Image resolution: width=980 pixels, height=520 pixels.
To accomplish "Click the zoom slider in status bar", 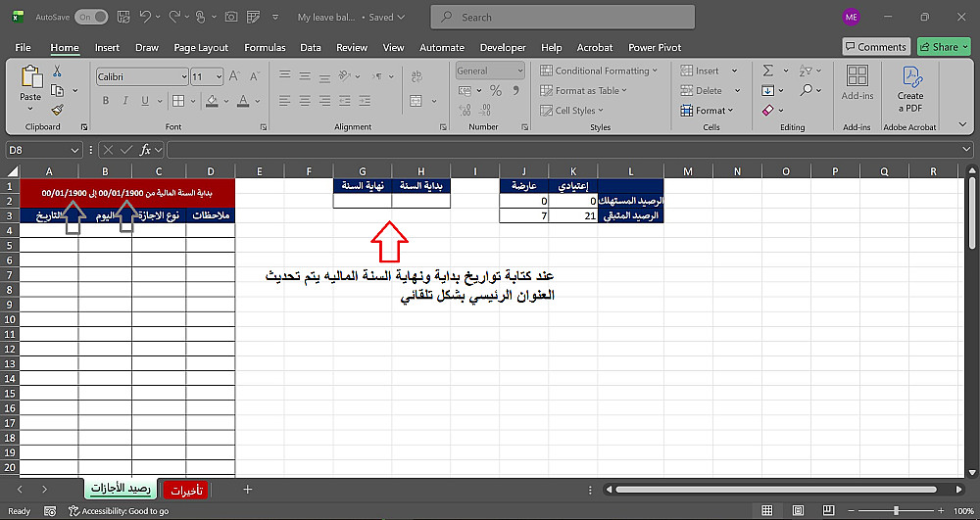I will (896, 510).
